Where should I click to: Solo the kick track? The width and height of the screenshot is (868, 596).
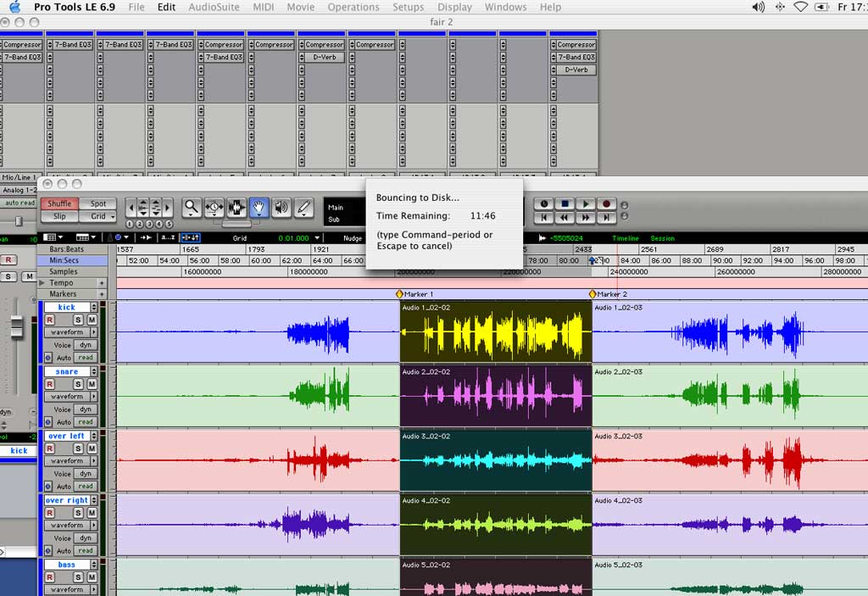(x=79, y=320)
